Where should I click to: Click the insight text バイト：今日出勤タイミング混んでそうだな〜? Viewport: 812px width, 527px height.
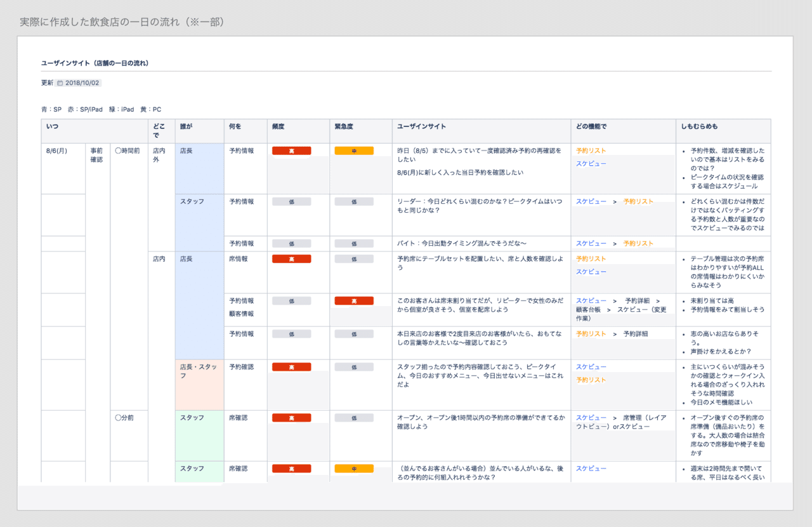click(462, 244)
